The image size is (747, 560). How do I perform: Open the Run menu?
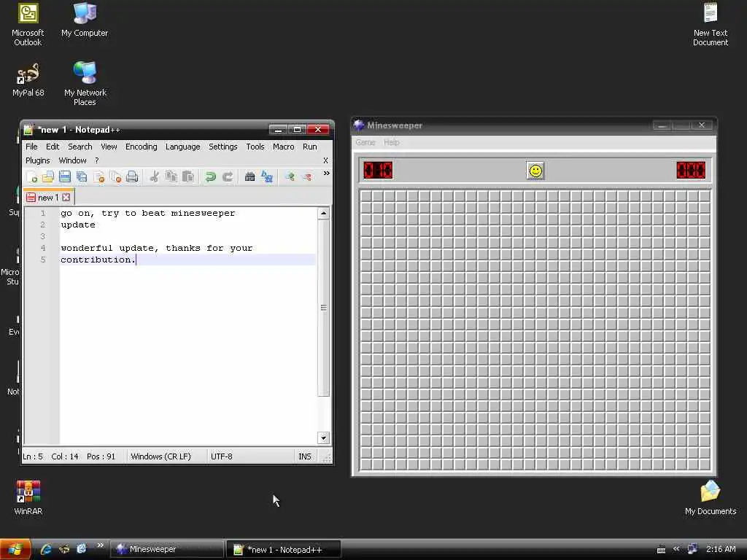click(x=309, y=147)
